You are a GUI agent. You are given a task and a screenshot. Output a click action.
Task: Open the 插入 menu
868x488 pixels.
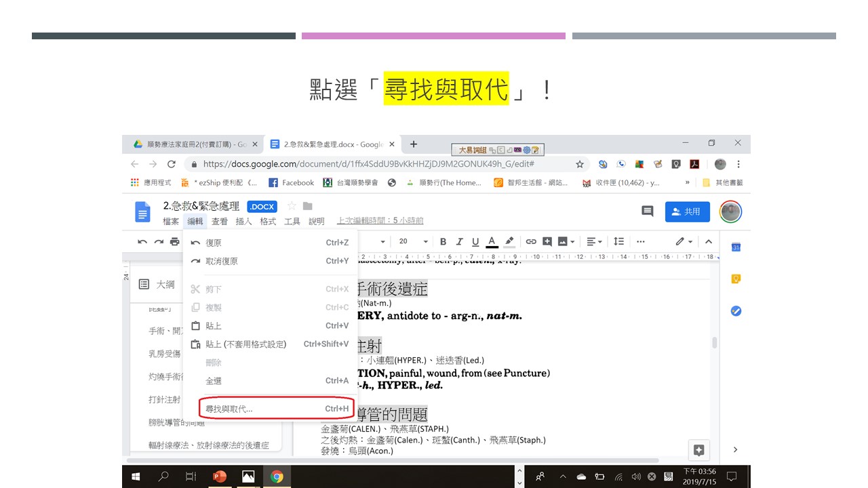click(243, 222)
